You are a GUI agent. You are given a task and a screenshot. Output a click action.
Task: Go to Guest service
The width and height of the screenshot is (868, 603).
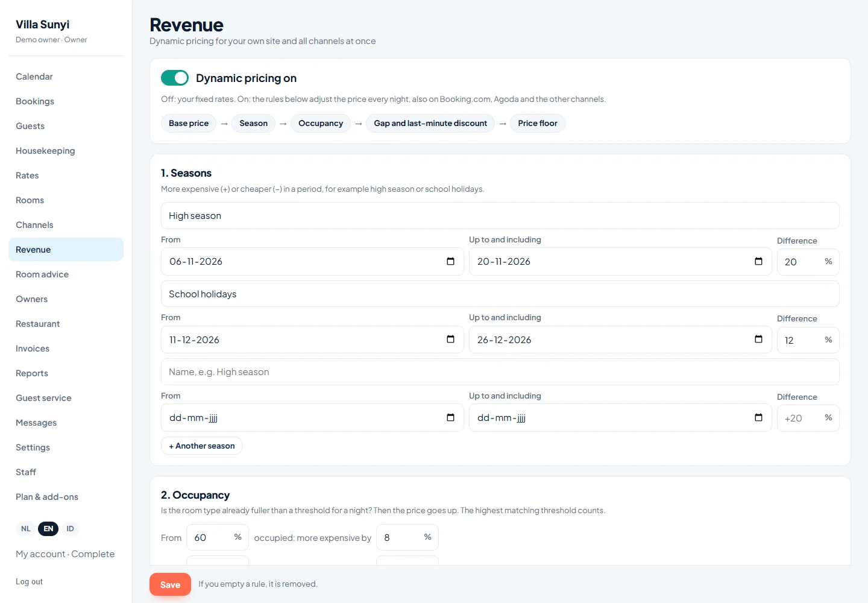tap(66, 398)
